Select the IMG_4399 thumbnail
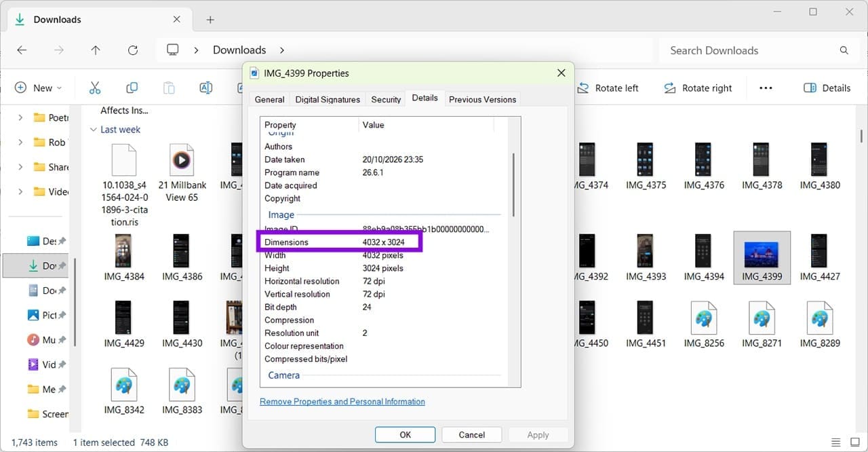868x452 pixels. (x=762, y=257)
